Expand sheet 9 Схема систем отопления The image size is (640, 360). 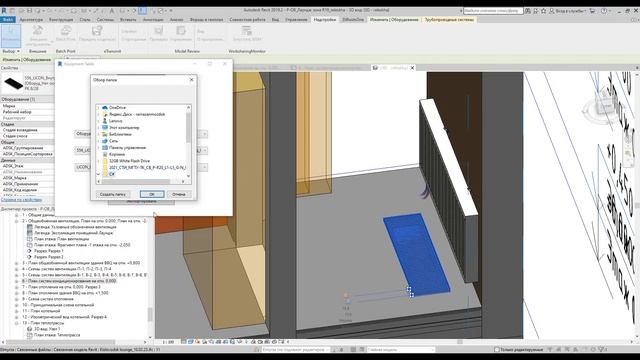click(x=17, y=299)
